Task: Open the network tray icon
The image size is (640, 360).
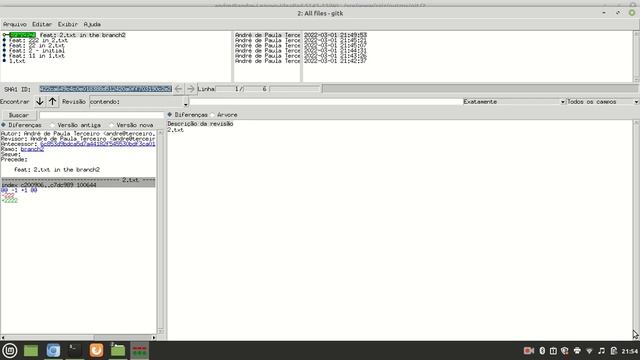Action: [x=589, y=351]
